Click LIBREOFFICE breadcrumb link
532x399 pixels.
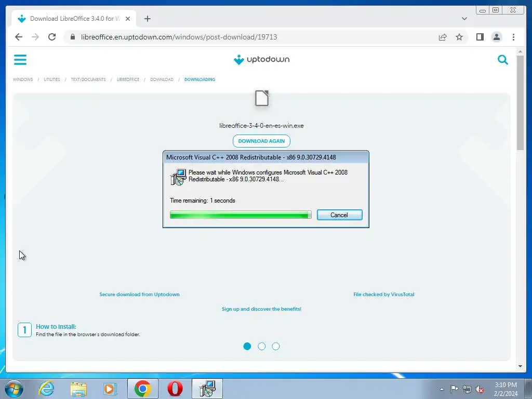click(x=128, y=79)
